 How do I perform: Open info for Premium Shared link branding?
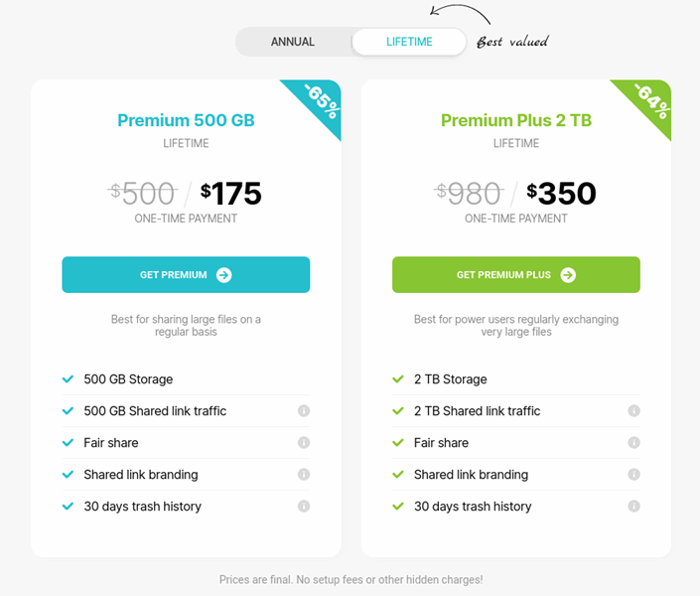(x=304, y=475)
